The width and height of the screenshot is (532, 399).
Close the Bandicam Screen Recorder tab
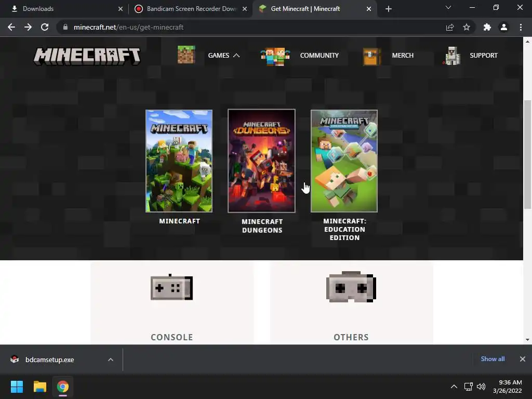coord(245,9)
